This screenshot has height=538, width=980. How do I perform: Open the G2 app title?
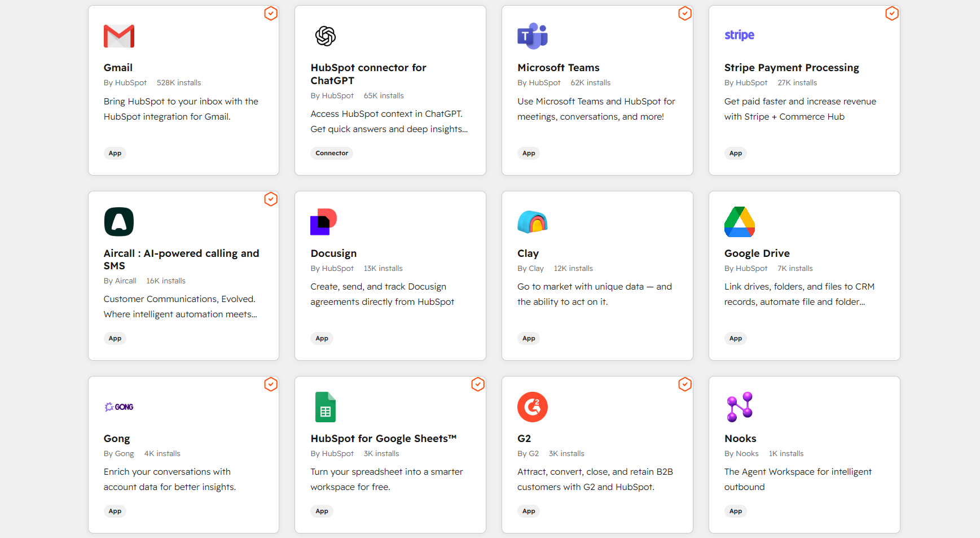point(524,439)
